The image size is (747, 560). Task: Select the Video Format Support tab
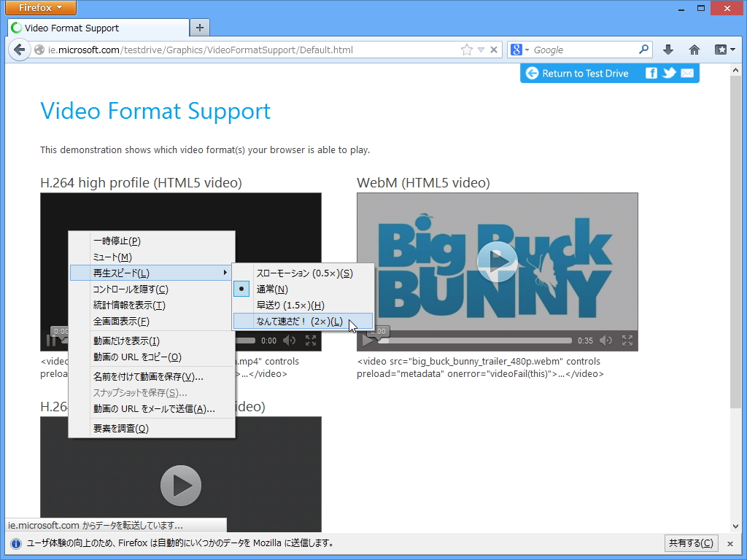(x=98, y=28)
